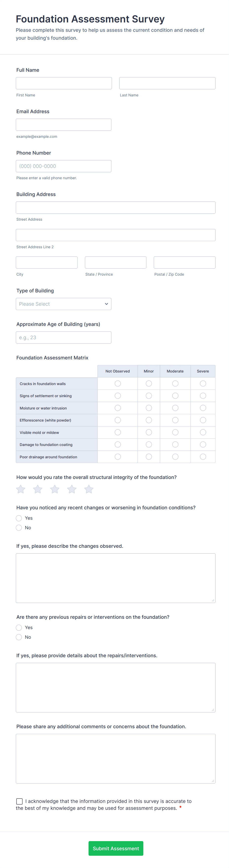Click the First Name field
This screenshot has width=229, height=868.
coord(64,83)
